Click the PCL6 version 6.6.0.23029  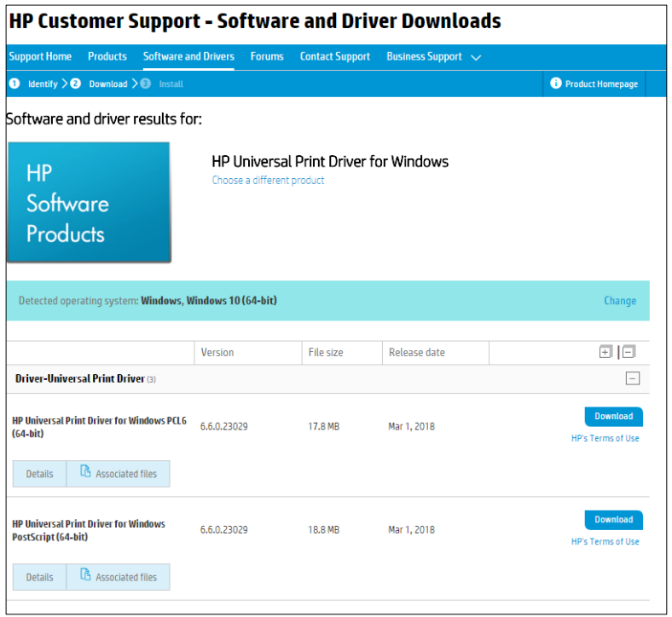point(223,426)
